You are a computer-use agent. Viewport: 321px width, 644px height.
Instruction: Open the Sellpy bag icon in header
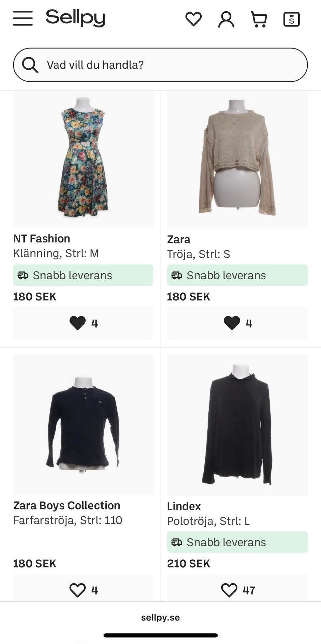[x=291, y=19]
